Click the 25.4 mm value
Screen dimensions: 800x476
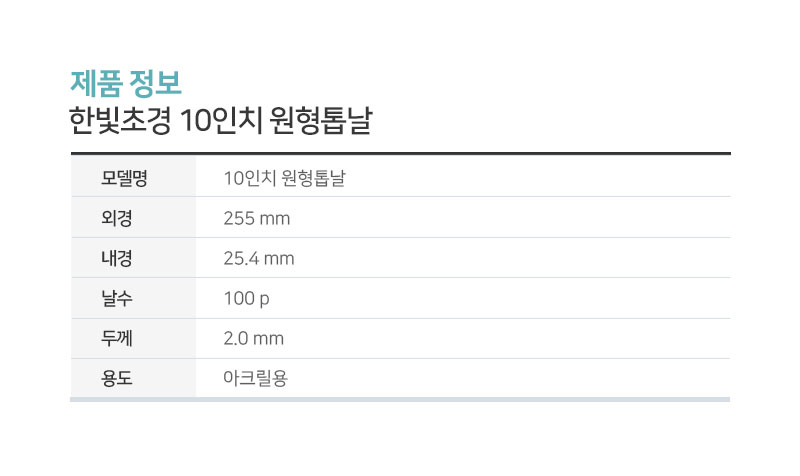(x=259, y=258)
